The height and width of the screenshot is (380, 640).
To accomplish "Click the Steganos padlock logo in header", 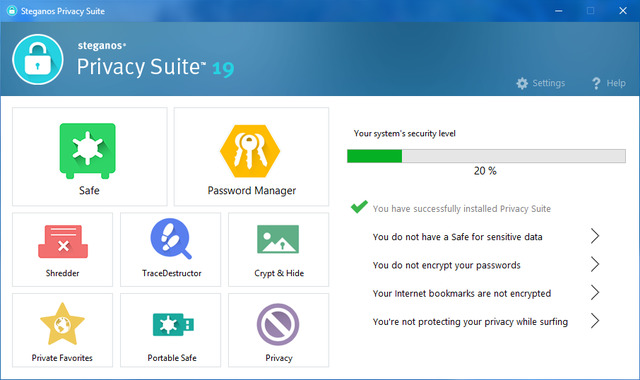I will tap(38, 60).
